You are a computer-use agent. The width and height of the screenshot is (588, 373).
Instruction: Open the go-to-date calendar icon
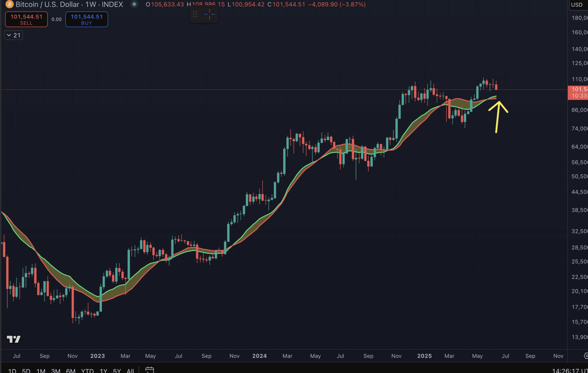(x=149, y=370)
